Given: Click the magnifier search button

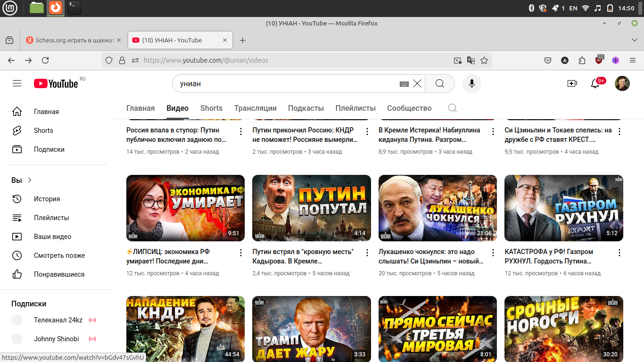Looking at the screenshot, I should pyautogui.click(x=440, y=83).
